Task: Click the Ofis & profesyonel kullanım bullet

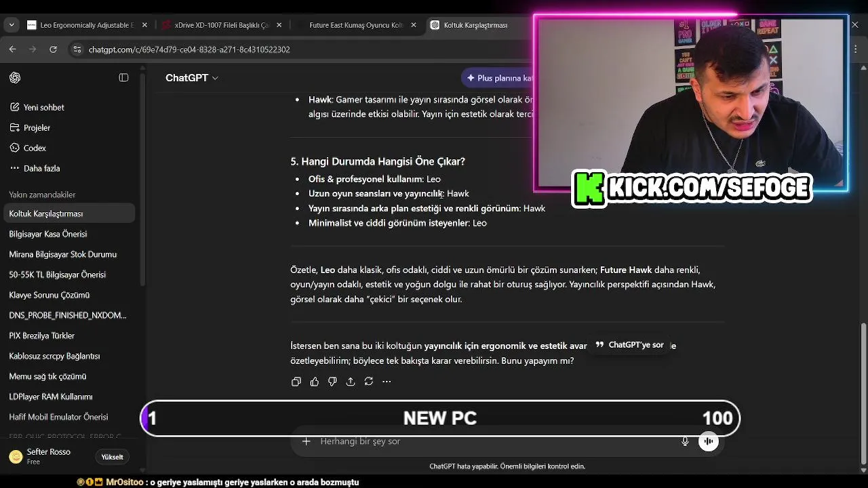Action: (x=374, y=179)
